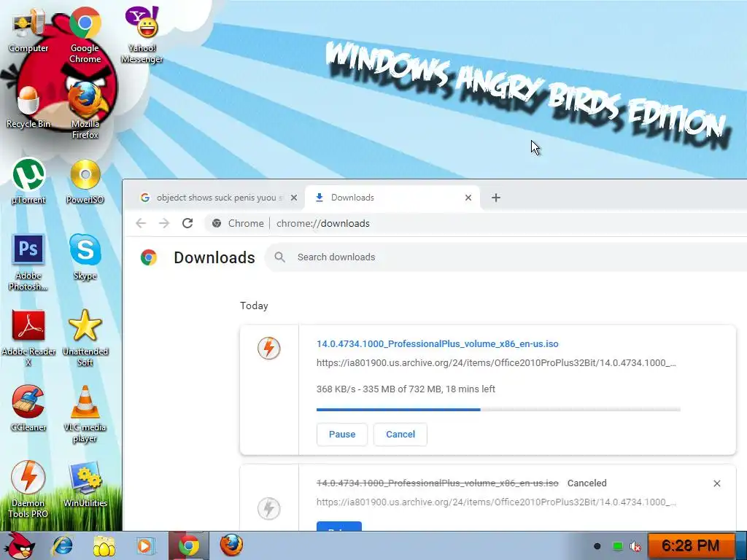Image resolution: width=747 pixels, height=560 pixels.
Task: Open the PowerISO desktop shortcut
Action: pyautogui.click(x=85, y=182)
